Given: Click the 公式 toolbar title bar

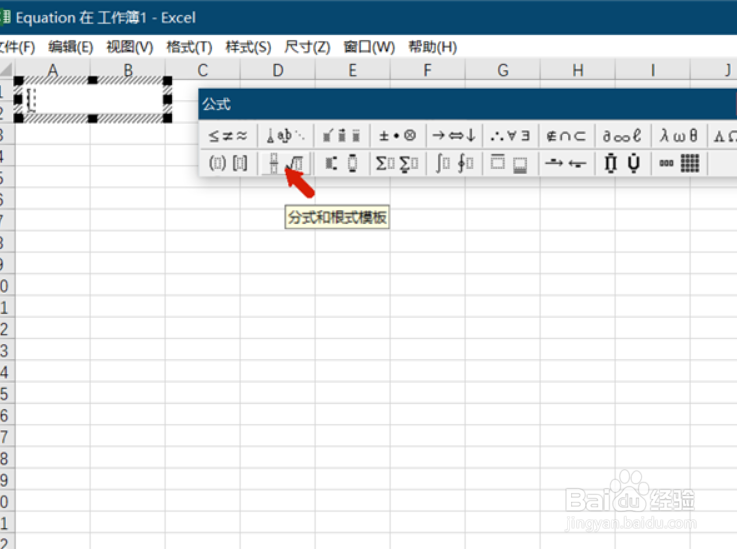Looking at the screenshot, I should click(468, 104).
